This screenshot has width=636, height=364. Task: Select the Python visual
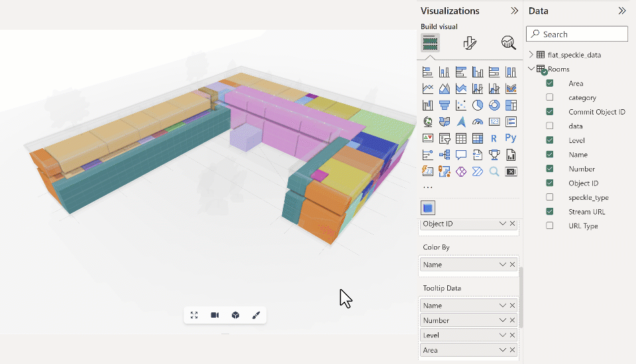point(511,138)
